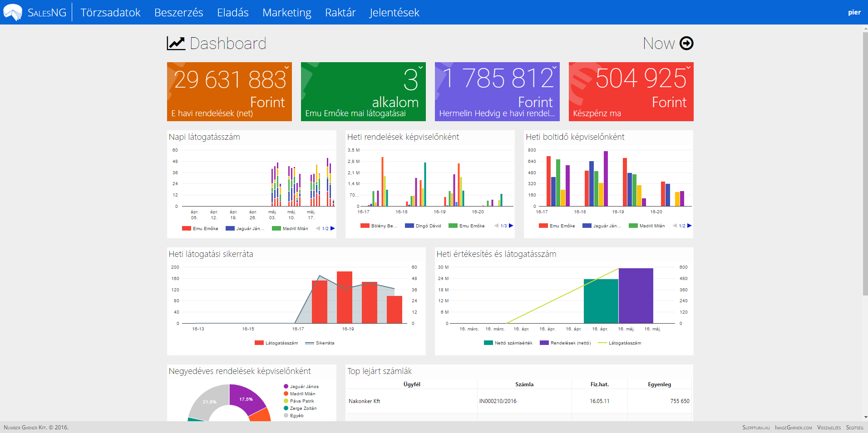Select Egyéb in donut chart legend
The height and width of the screenshot is (433, 868).
(294, 416)
